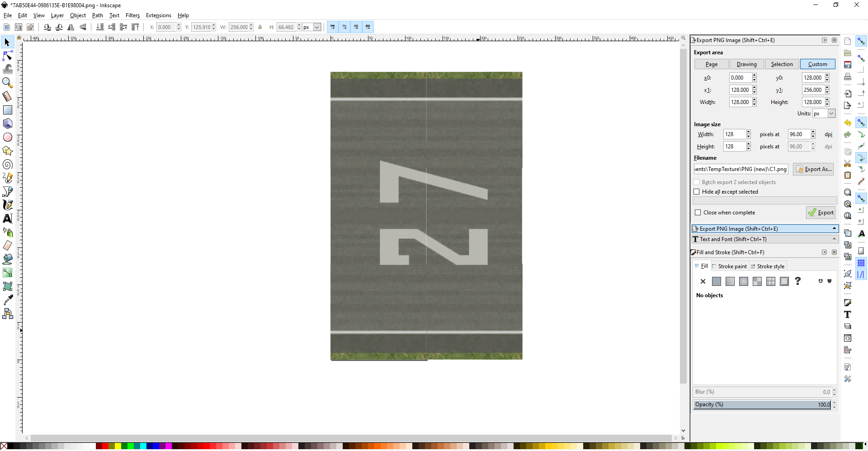Screen dimensions: 868x451
Task: Check Close when complete option
Action: tap(698, 213)
